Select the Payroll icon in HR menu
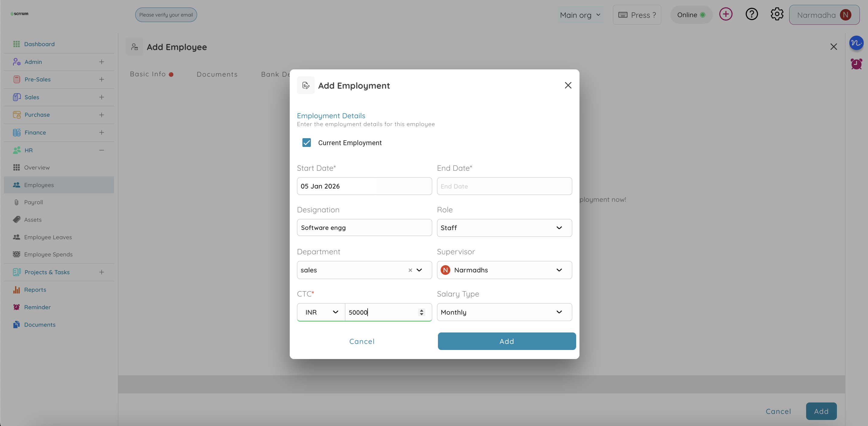 [x=17, y=202]
